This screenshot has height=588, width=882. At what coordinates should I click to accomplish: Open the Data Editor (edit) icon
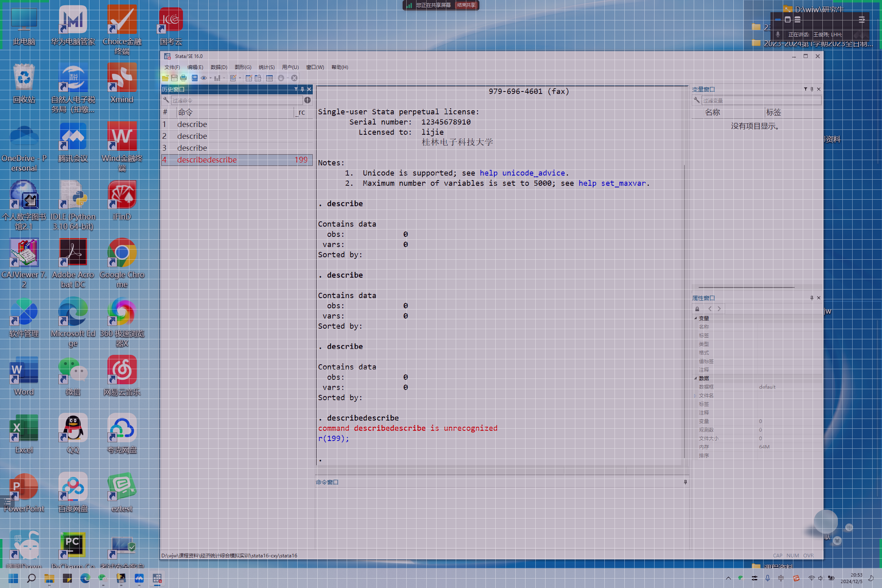pos(249,78)
